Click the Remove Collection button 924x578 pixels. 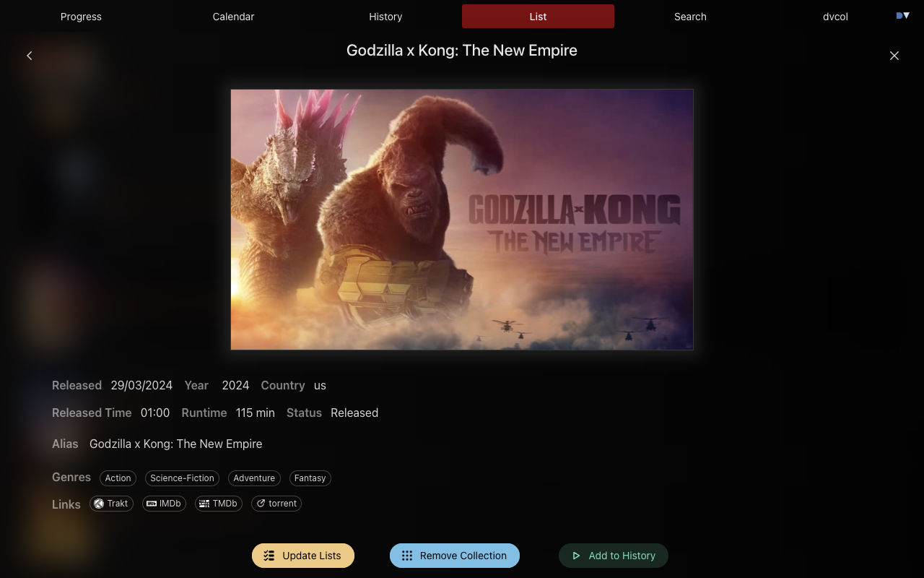455,556
